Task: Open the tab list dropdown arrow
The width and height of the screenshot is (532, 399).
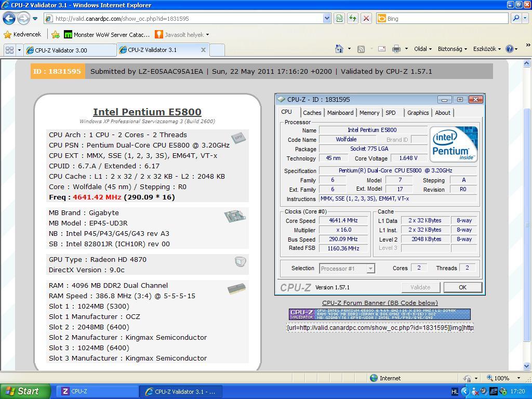Action: point(19,50)
